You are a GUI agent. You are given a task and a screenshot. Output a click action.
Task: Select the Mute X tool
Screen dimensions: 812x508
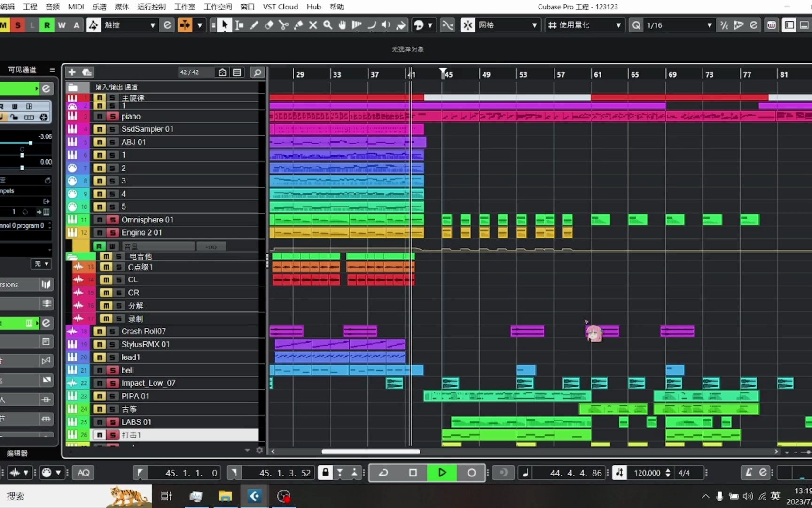[313, 25]
